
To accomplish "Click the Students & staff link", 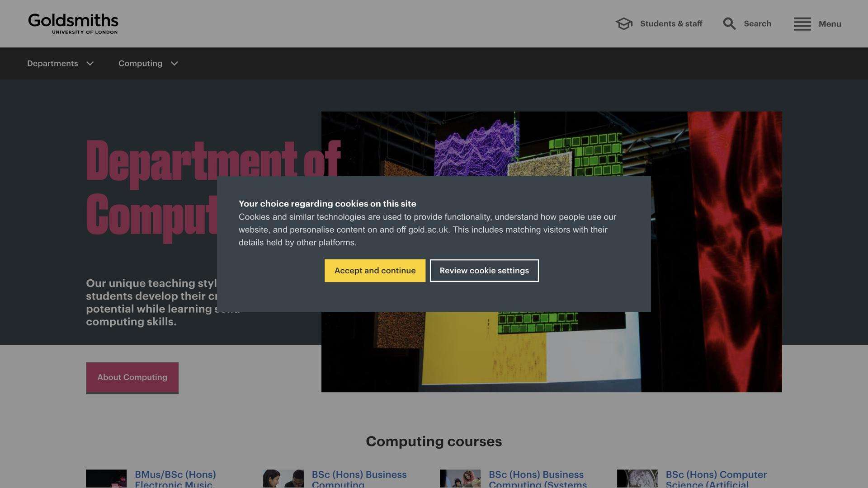I will tap(671, 24).
